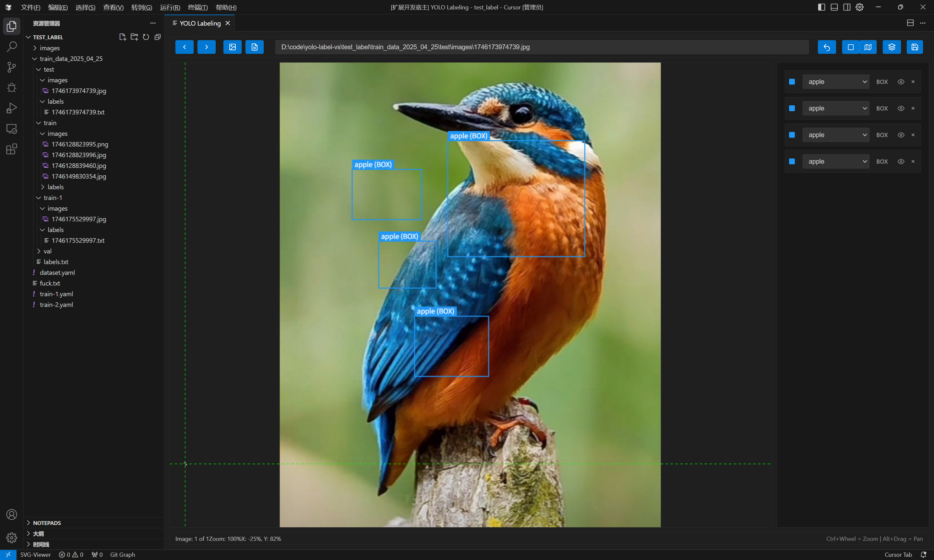Go to the previous image
This screenshot has width=934, height=560.
tap(184, 47)
